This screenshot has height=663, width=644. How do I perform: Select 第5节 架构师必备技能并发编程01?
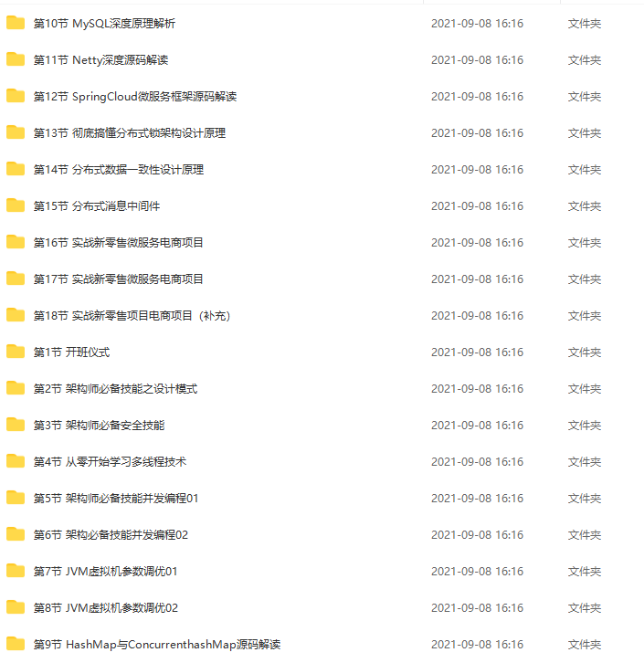click(116, 498)
